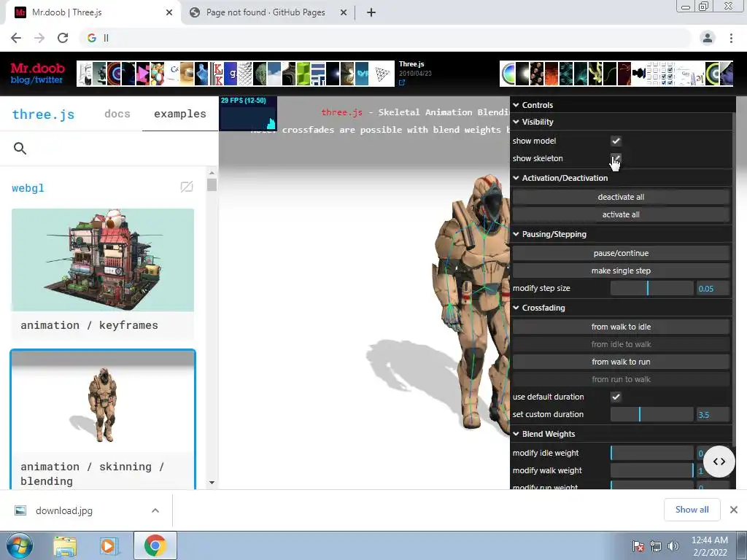The image size is (747, 560).
Task: Click the step size 0.05 value field
Action: click(x=713, y=289)
